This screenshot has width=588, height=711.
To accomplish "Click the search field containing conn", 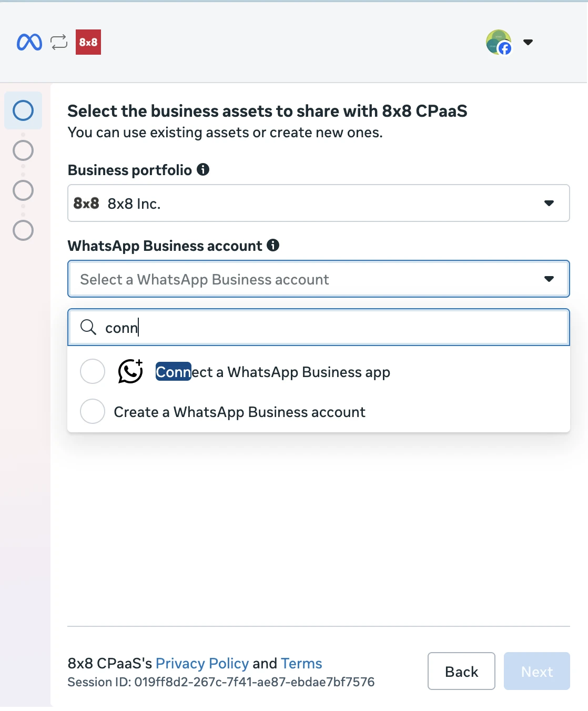I will click(319, 327).
